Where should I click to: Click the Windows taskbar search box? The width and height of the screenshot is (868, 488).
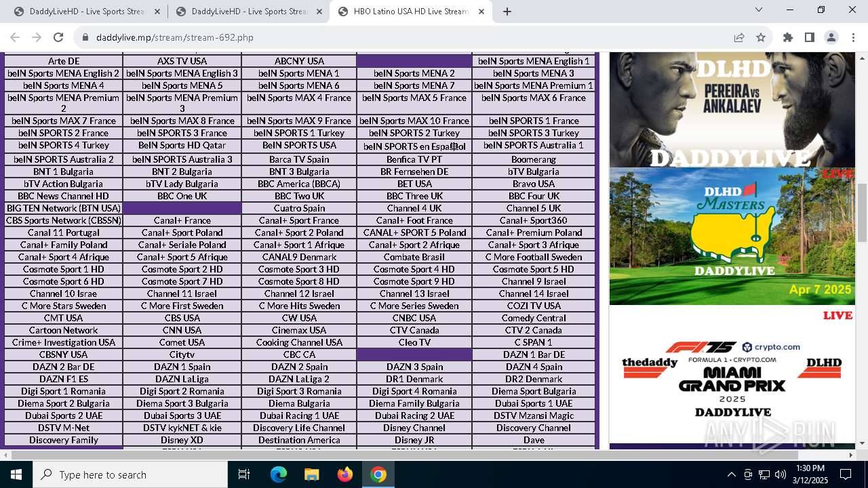(130, 474)
